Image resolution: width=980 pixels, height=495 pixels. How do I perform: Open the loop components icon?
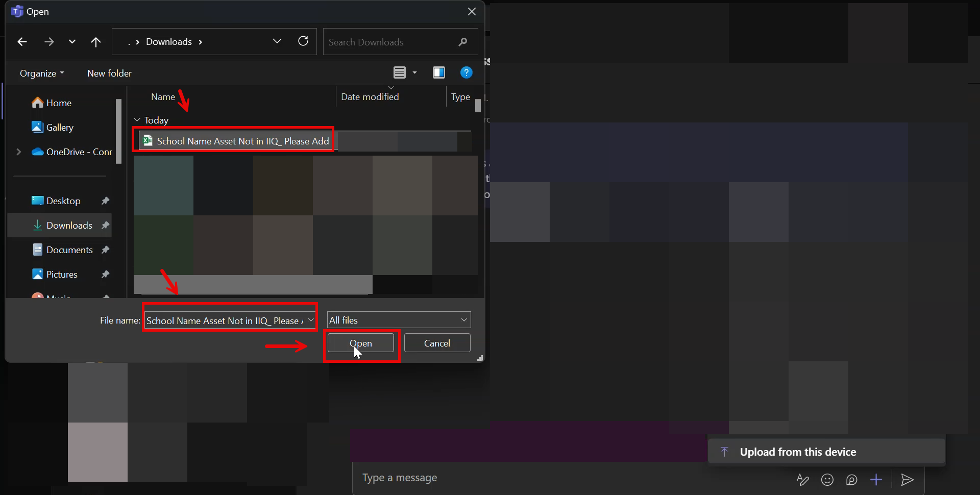(851, 480)
